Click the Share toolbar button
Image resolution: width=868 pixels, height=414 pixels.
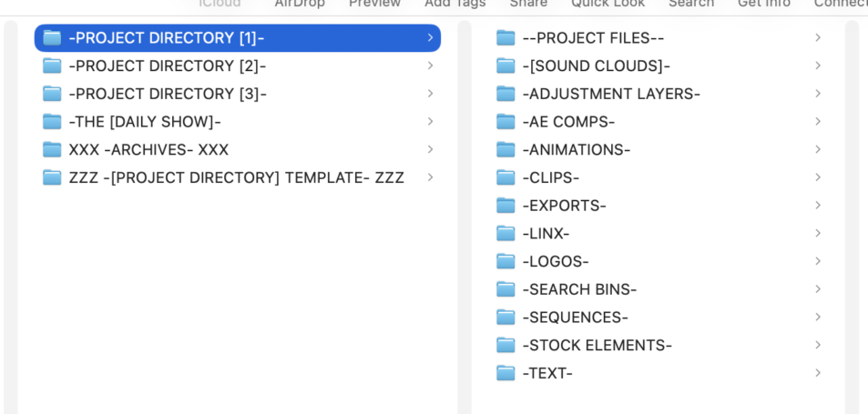528,4
